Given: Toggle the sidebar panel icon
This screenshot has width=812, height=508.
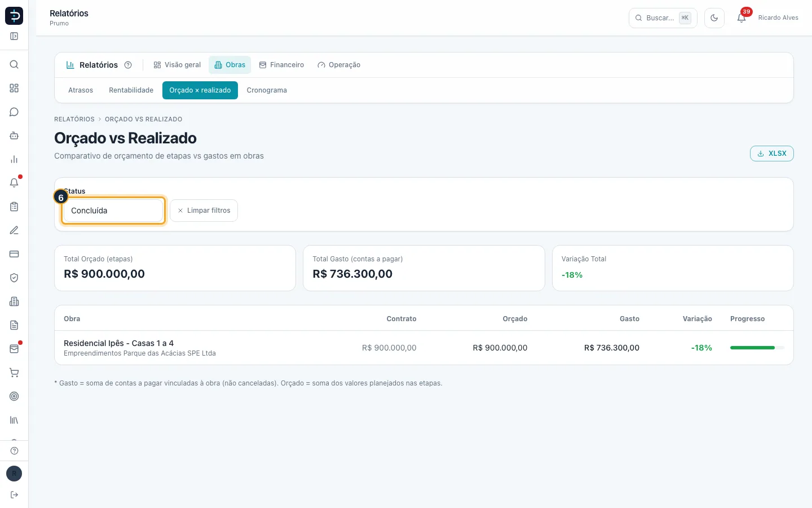Looking at the screenshot, I should (x=14, y=36).
